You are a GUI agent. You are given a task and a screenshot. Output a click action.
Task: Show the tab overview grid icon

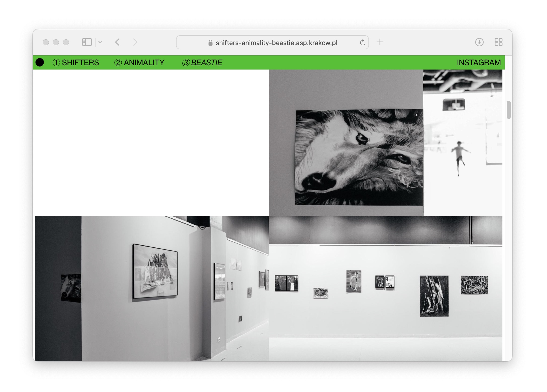point(498,42)
